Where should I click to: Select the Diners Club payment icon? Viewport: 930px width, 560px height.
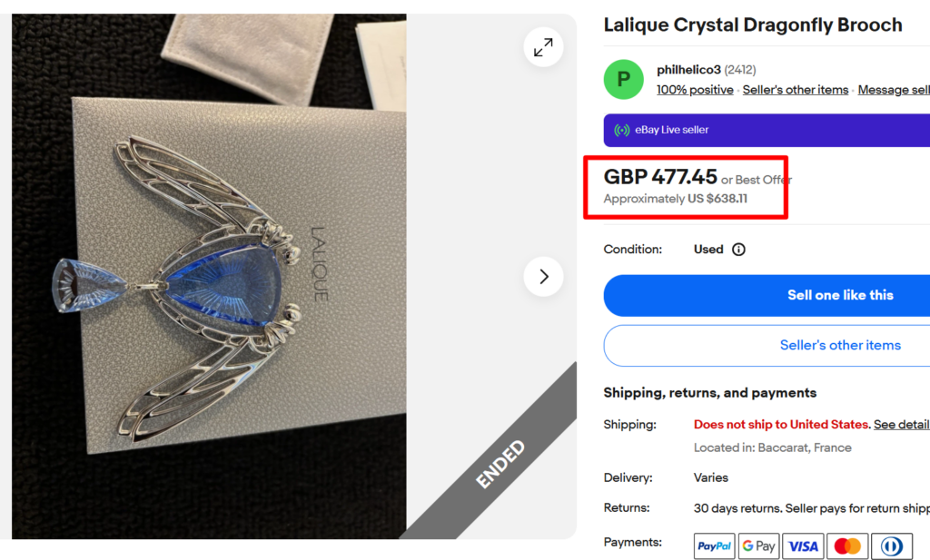coord(891,545)
